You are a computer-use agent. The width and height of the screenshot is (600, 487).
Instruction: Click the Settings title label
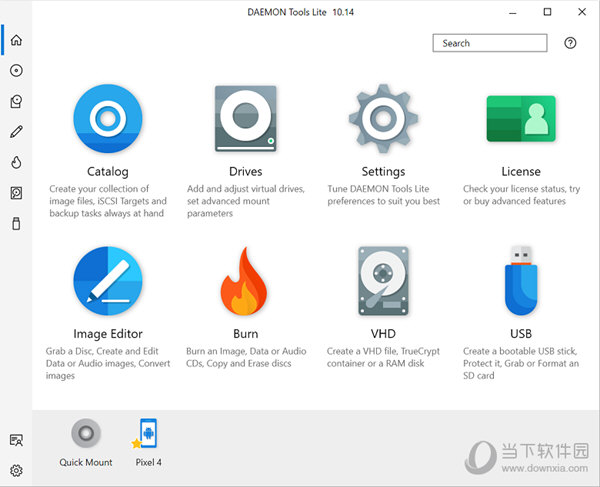click(383, 171)
